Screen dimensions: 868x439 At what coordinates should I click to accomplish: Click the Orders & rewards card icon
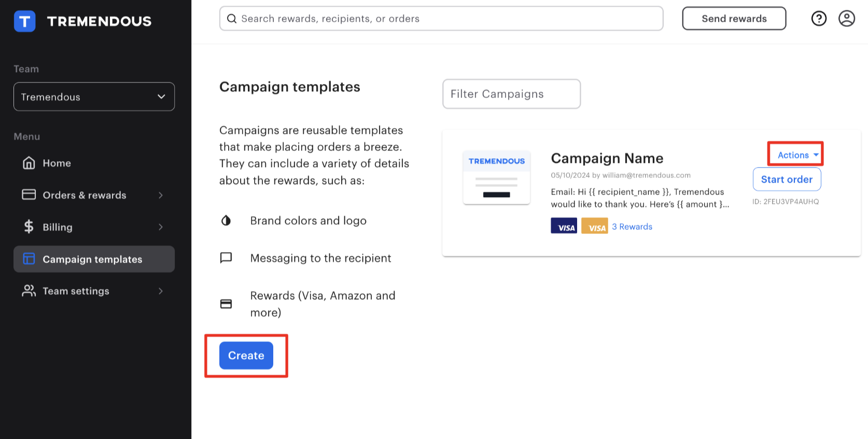(x=29, y=195)
